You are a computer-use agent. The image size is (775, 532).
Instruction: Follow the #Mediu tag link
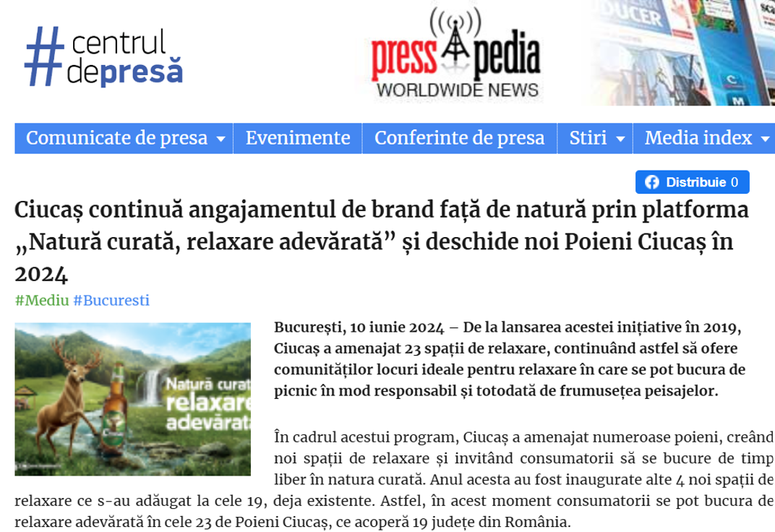pos(42,300)
